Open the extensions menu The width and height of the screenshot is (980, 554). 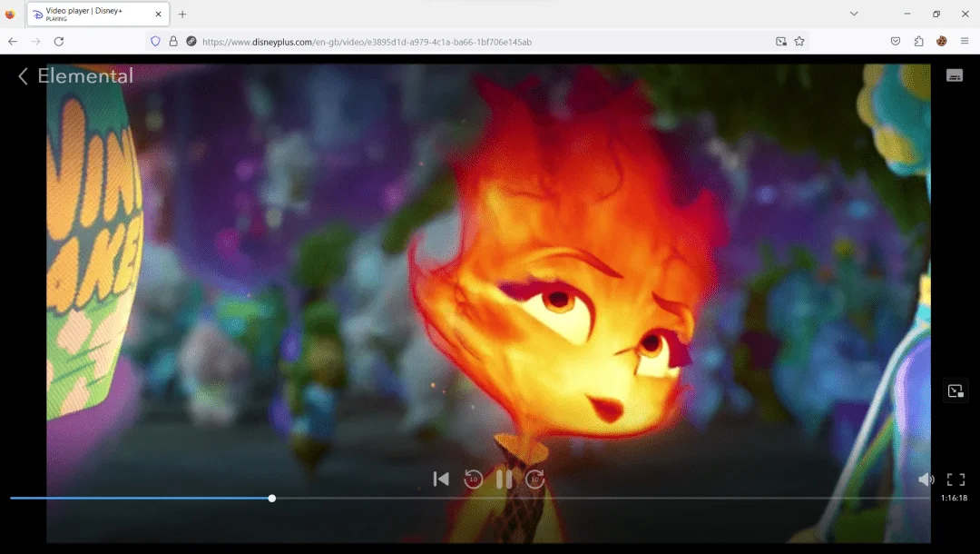click(918, 42)
